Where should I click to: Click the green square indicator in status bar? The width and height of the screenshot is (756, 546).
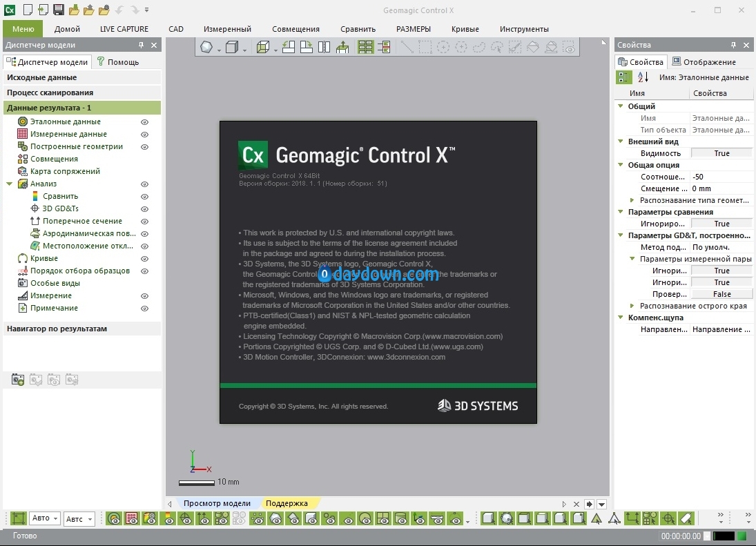click(742, 536)
